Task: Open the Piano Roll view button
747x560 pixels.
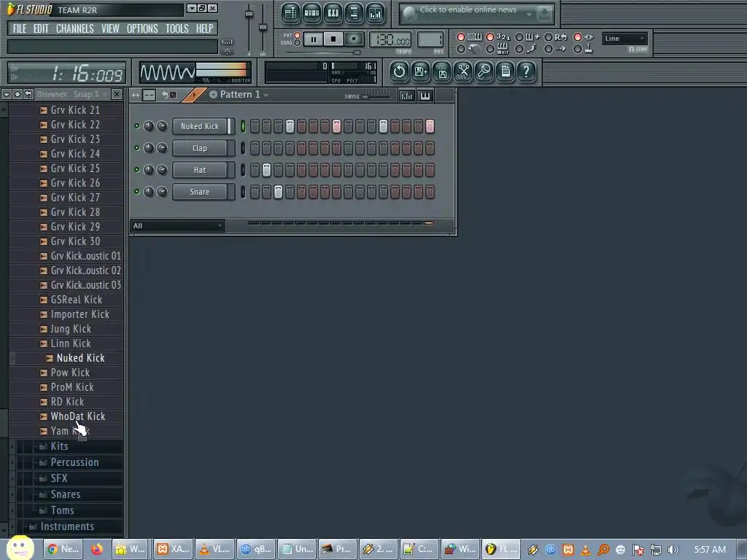Action: point(333,13)
